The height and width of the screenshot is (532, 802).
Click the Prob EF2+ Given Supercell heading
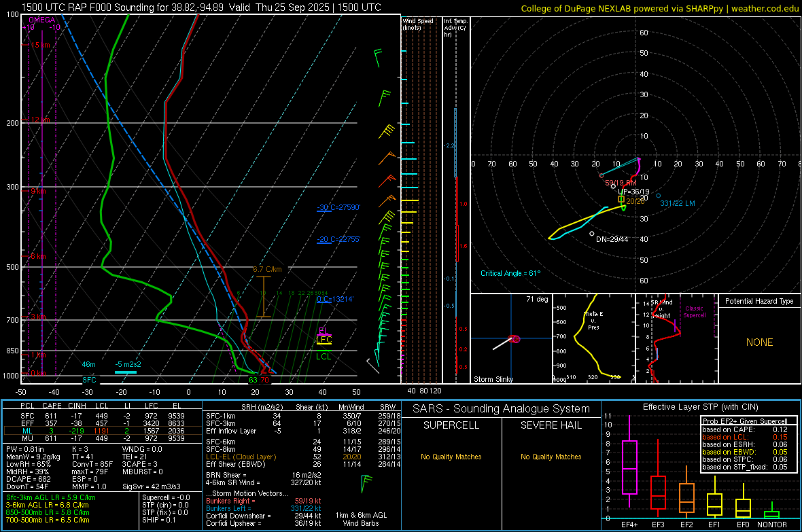tap(745, 421)
